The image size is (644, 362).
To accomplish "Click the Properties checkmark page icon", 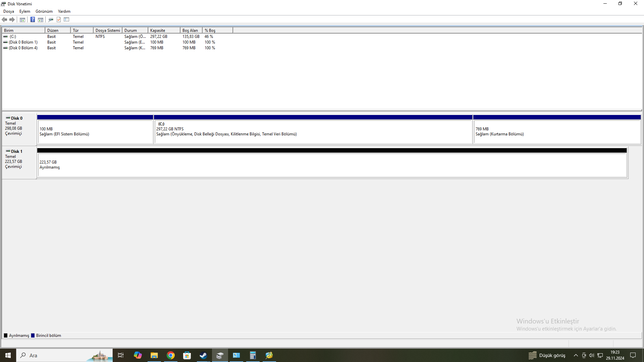I will tap(59, 20).
